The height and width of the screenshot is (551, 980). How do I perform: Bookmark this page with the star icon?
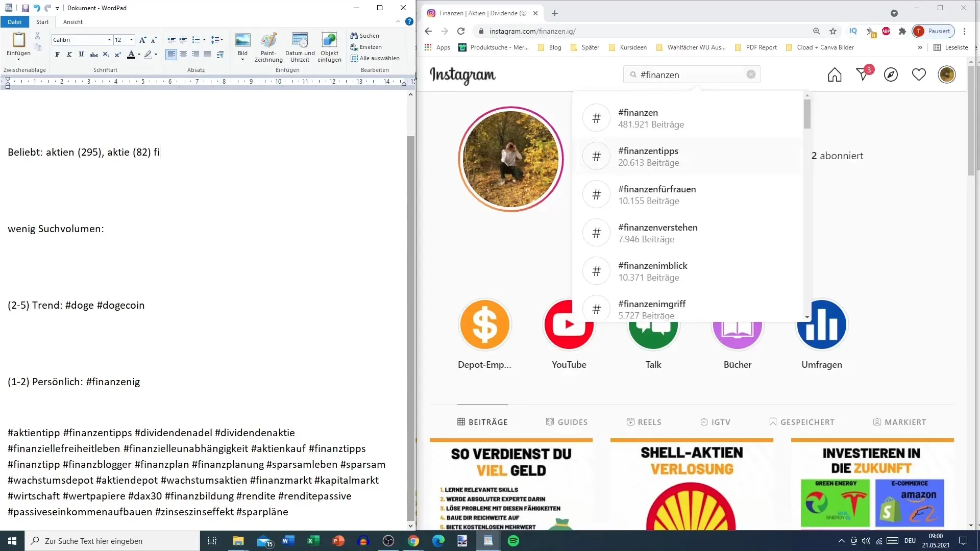[x=833, y=31]
